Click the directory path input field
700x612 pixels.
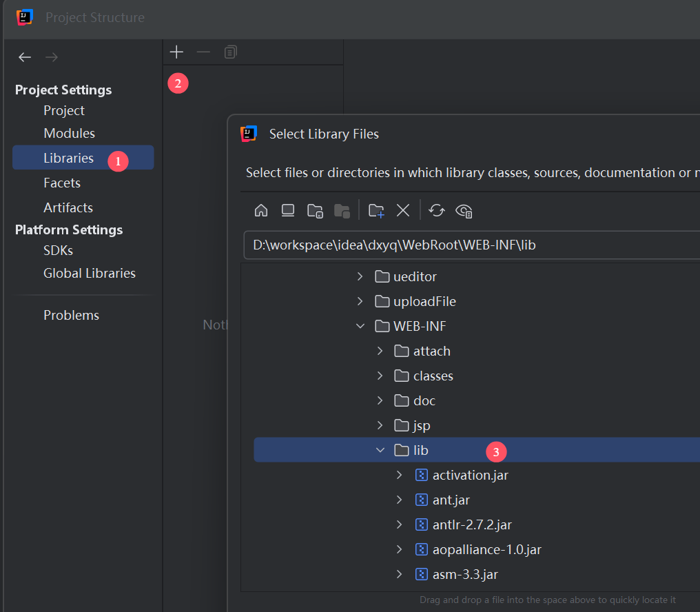tap(469, 245)
